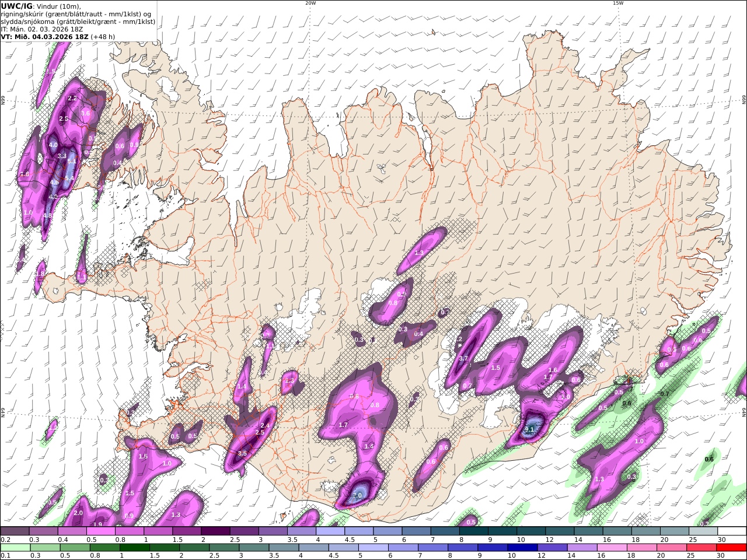Click the dark teal snow swatch between 8 and 9
Viewport: 747px width, 560px height.
click(474, 531)
